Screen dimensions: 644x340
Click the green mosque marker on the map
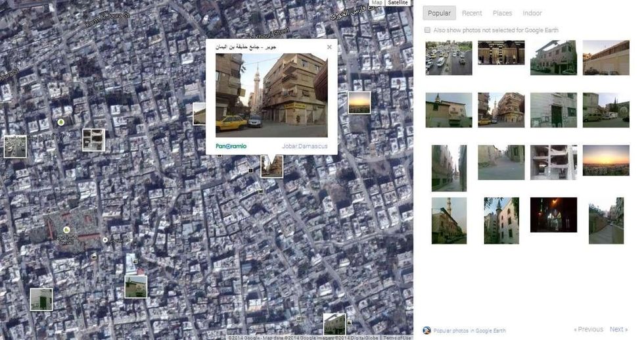click(x=136, y=286)
